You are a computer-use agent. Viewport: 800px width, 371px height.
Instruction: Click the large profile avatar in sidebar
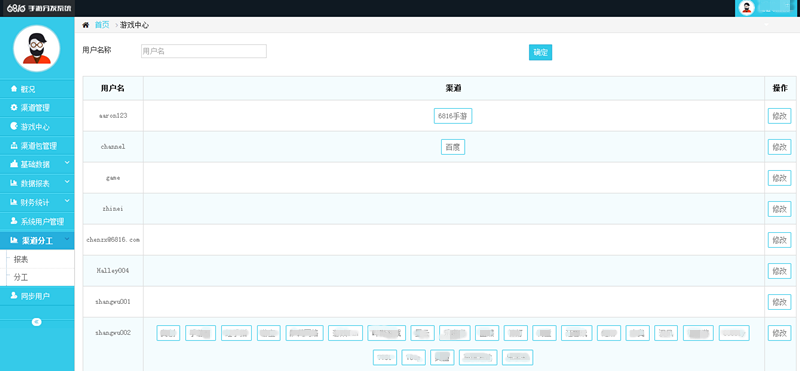(37, 48)
